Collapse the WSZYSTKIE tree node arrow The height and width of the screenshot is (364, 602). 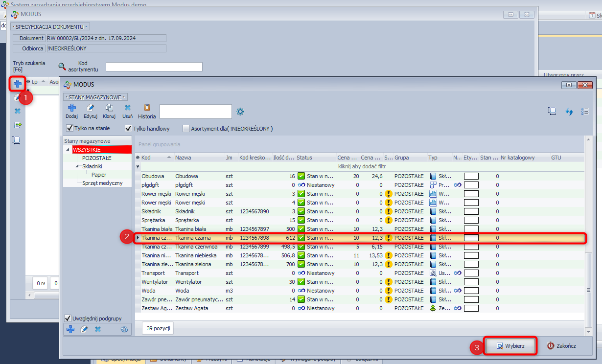pos(68,150)
